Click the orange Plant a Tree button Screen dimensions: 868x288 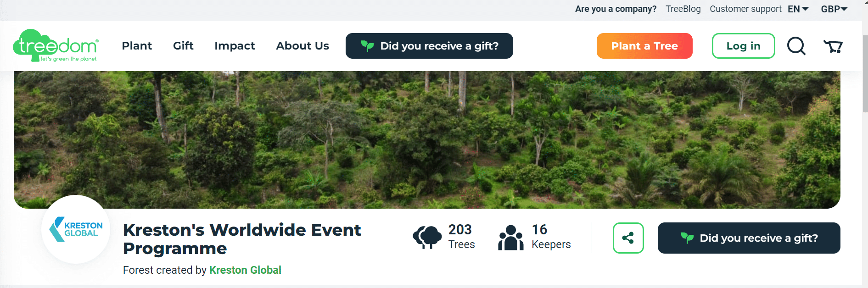click(x=644, y=46)
